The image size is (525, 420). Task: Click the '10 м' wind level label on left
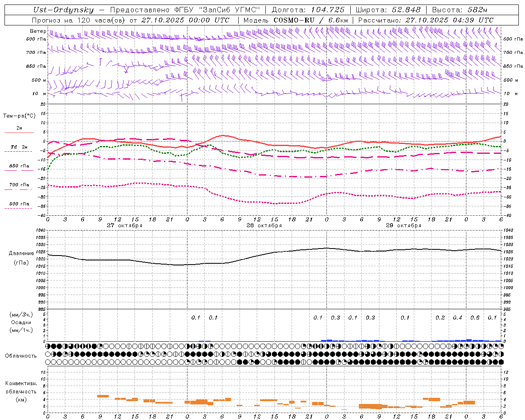pyautogui.click(x=39, y=94)
